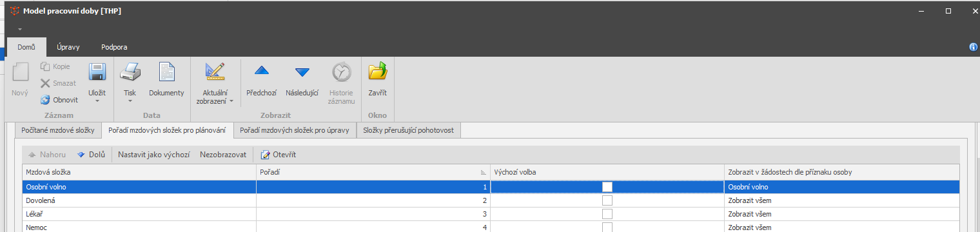Image resolution: width=980 pixels, height=232 pixels.
Task: Check Výchozí volba for Lékař row
Action: (607, 214)
